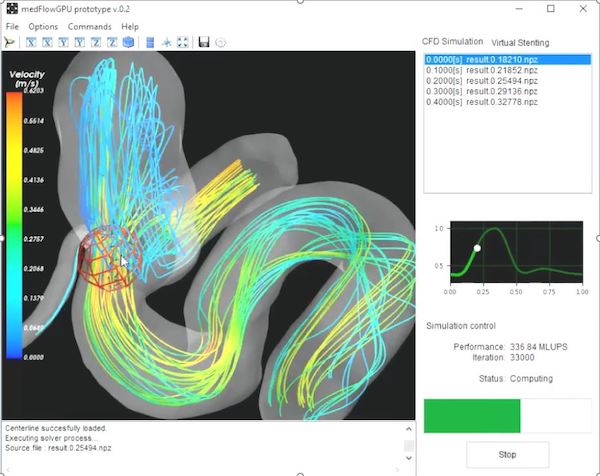Click the 'Source file : result.0.25494.npz' log line
The height and width of the screenshot is (476, 600).
click(x=58, y=448)
